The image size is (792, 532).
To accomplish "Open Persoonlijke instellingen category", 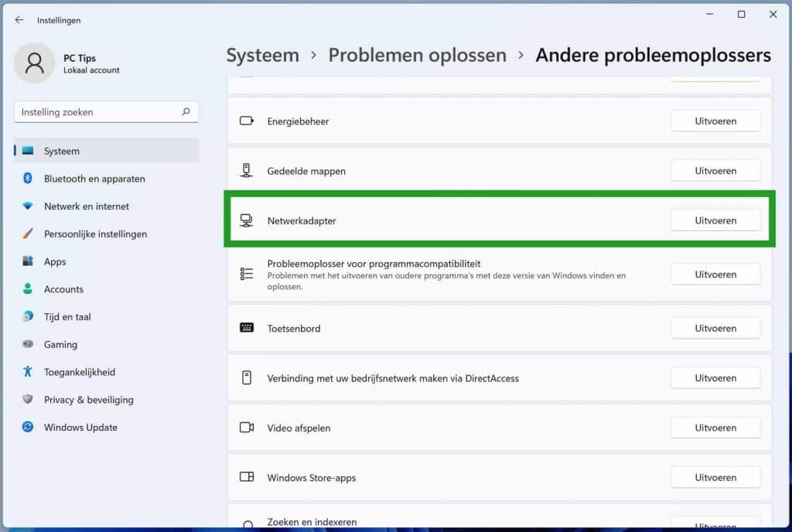I will click(107, 234).
